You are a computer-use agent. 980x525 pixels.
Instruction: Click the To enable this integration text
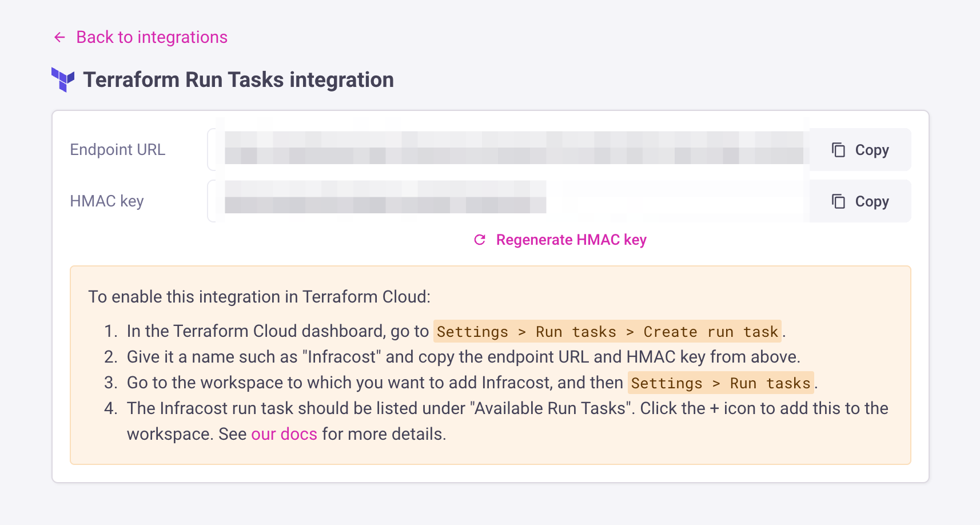coord(259,297)
